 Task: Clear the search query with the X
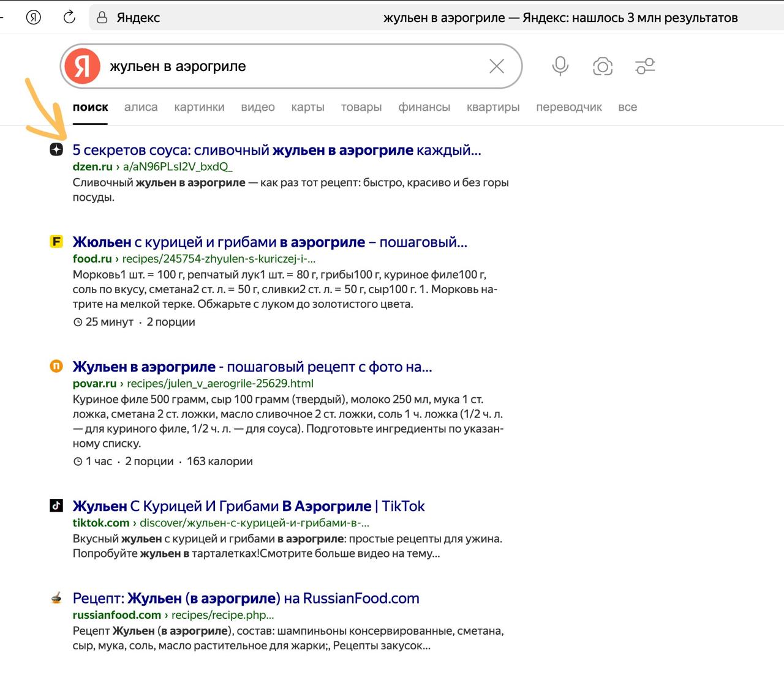497,66
